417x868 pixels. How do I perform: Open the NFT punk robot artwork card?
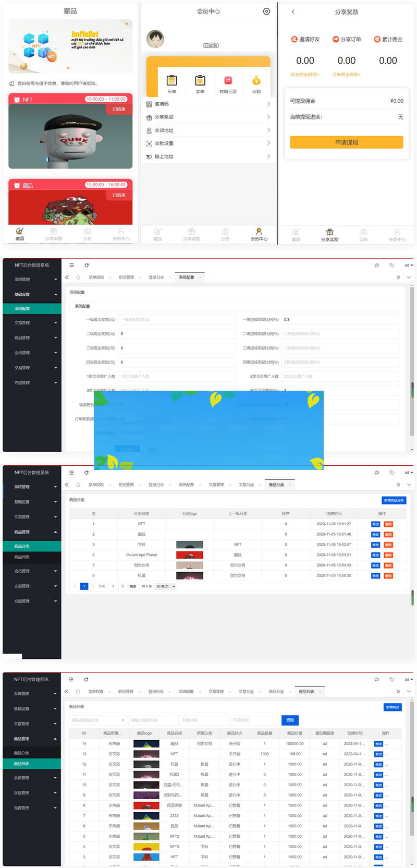pyautogui.click(x=70, y=137)
